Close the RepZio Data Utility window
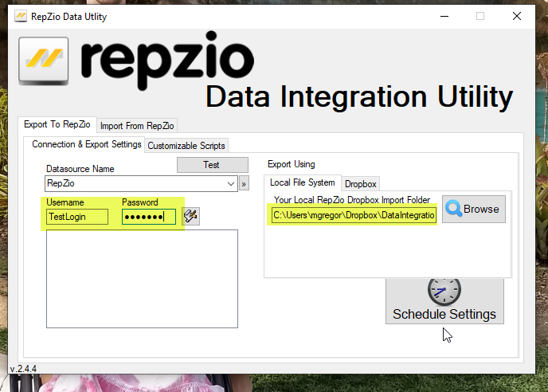 517,16
